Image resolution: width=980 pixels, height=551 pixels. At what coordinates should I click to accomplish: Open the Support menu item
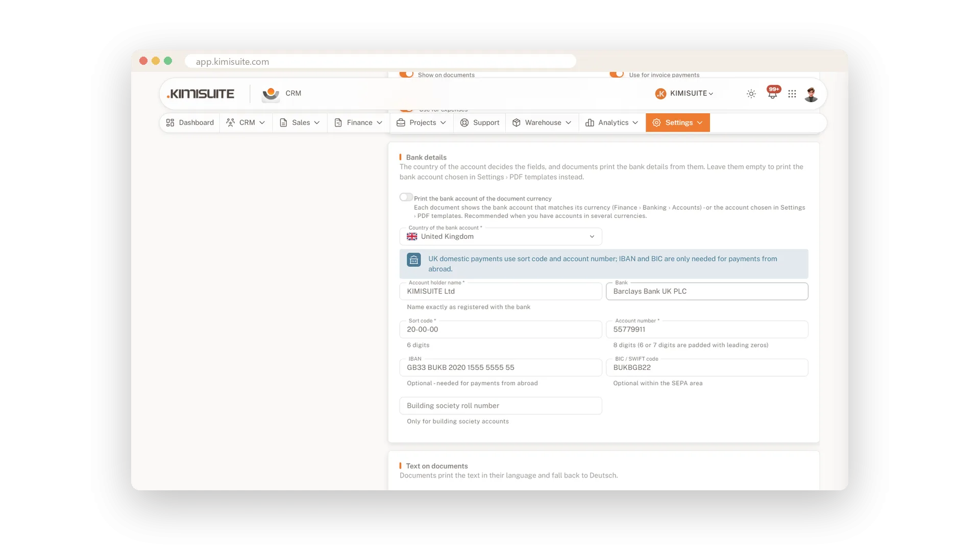(x=479, y=122)
